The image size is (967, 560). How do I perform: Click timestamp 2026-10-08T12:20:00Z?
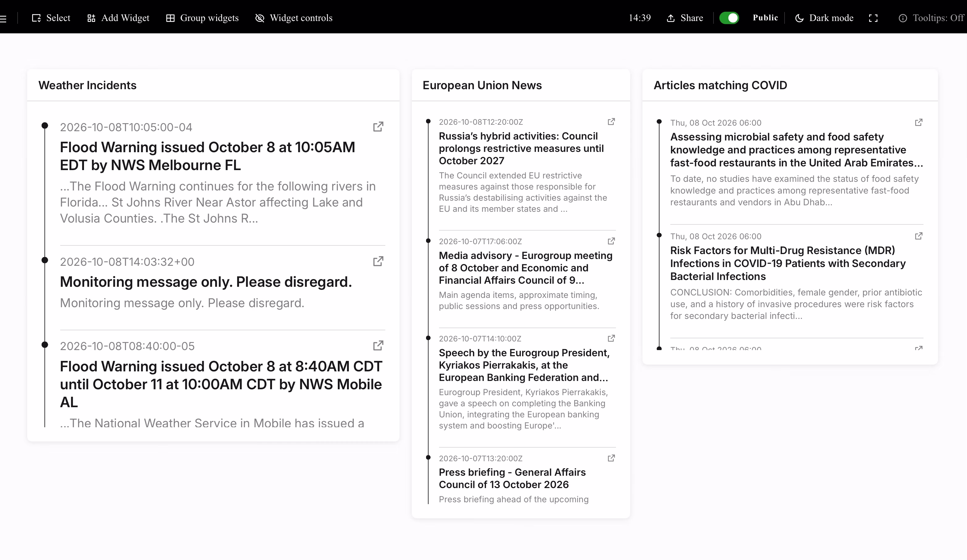[x=481, y=122]
